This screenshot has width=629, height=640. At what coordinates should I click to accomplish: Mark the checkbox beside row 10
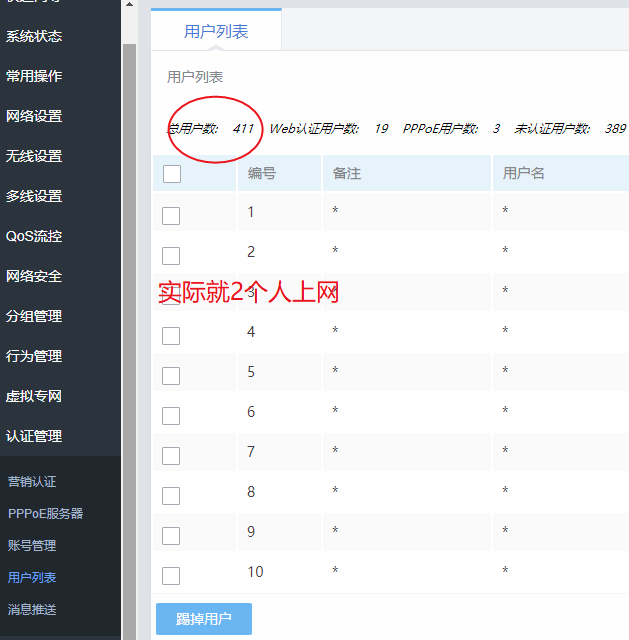click(171, 575)
